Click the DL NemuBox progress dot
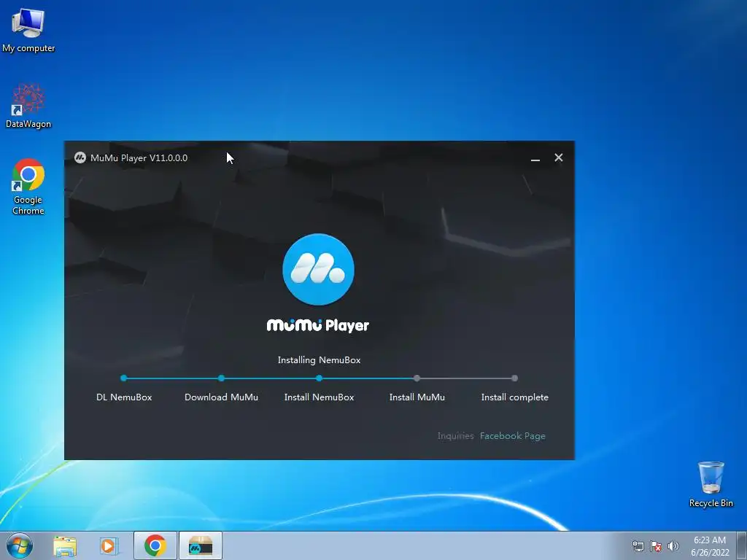 [x=124, y=378]
